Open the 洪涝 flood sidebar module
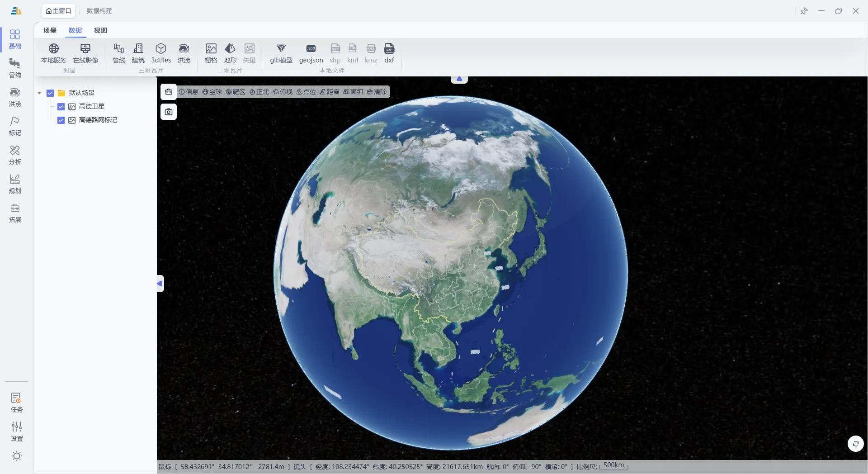 [x=15, y=97]
